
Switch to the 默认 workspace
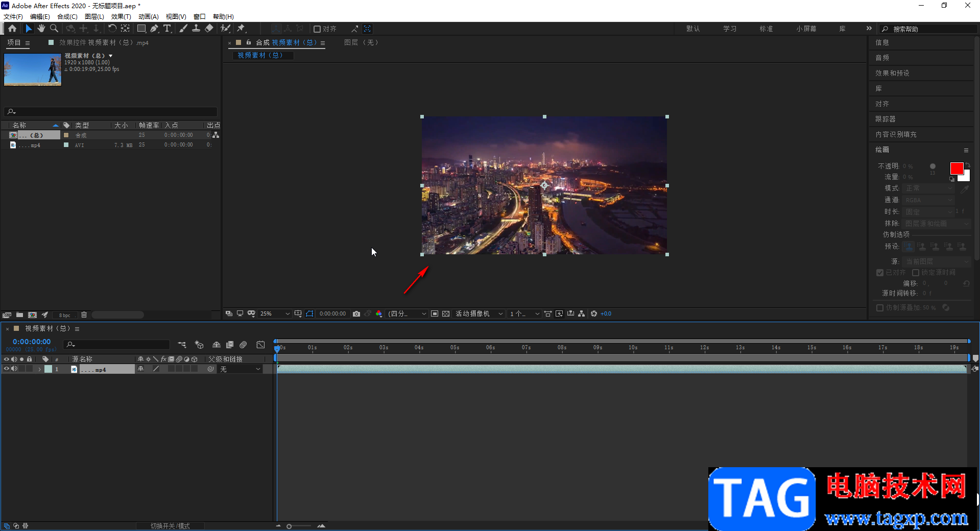click(693, 29)
